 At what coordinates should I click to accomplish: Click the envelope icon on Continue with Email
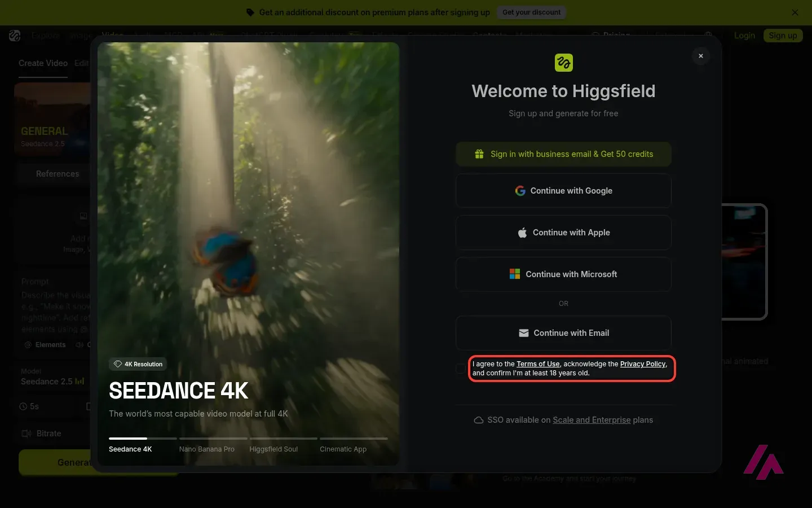[x=524, y=333]
